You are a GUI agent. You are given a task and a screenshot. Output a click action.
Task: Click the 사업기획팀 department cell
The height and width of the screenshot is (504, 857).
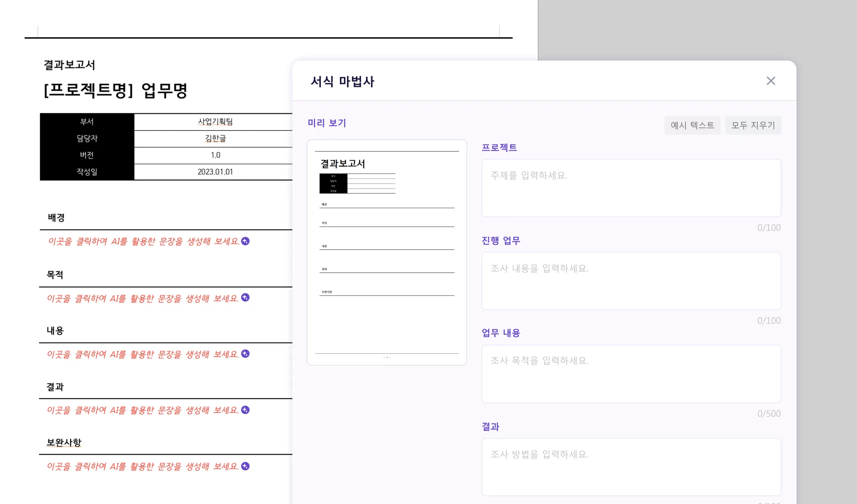click(215, 122)
